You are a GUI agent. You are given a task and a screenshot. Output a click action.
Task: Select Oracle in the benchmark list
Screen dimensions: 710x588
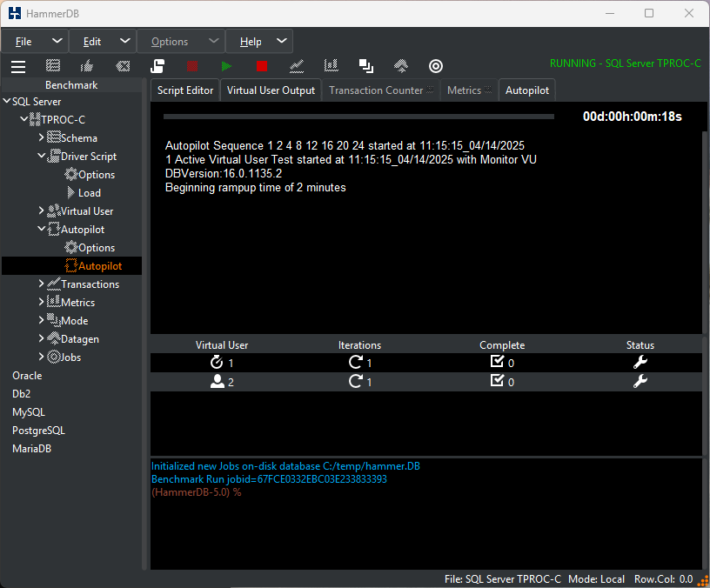[x=27, y=375]
